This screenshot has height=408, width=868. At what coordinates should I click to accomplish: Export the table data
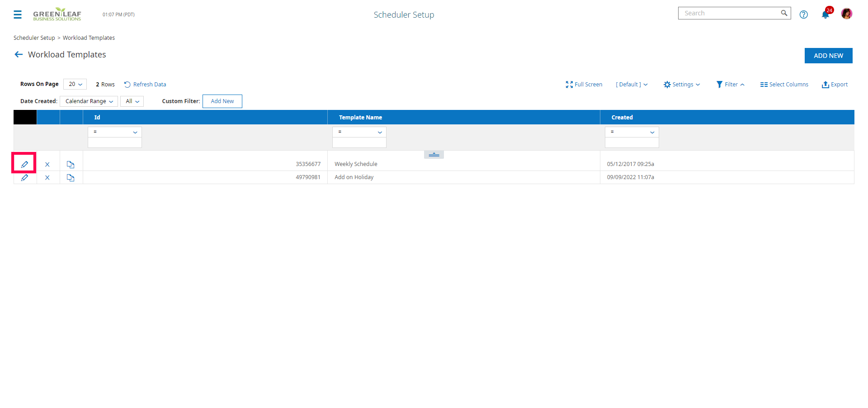[835, 85]
